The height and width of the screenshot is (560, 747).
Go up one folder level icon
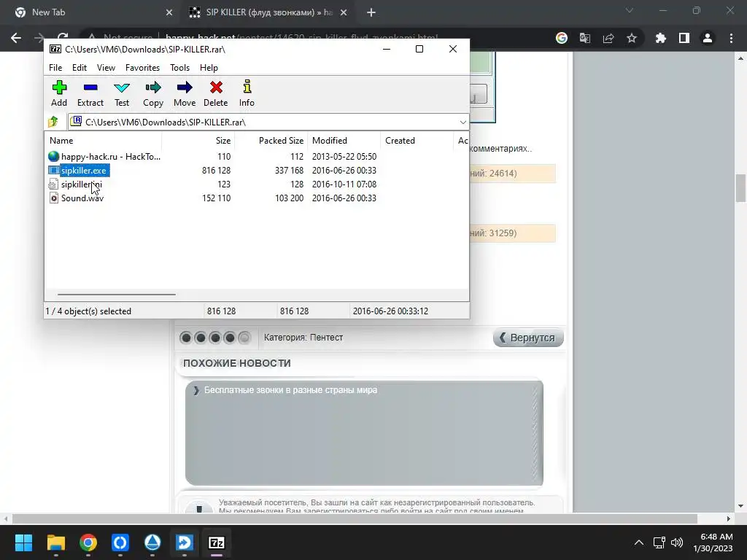pos(53,122)
